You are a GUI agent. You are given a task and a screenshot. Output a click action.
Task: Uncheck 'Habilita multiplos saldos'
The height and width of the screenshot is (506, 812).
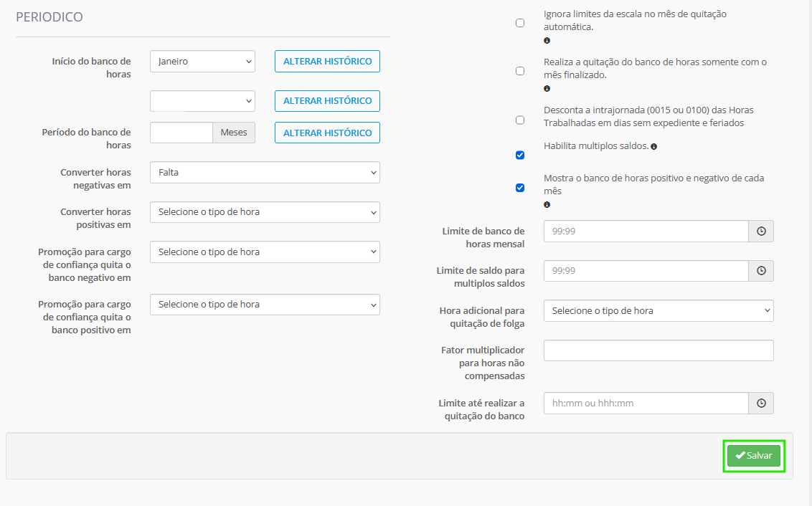click(x=520, y=156)
